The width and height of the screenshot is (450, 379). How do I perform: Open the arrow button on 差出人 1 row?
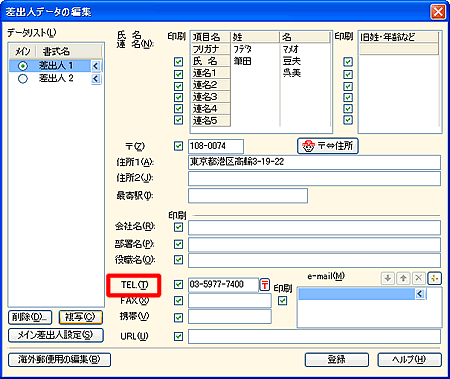(x=96, y=66)
